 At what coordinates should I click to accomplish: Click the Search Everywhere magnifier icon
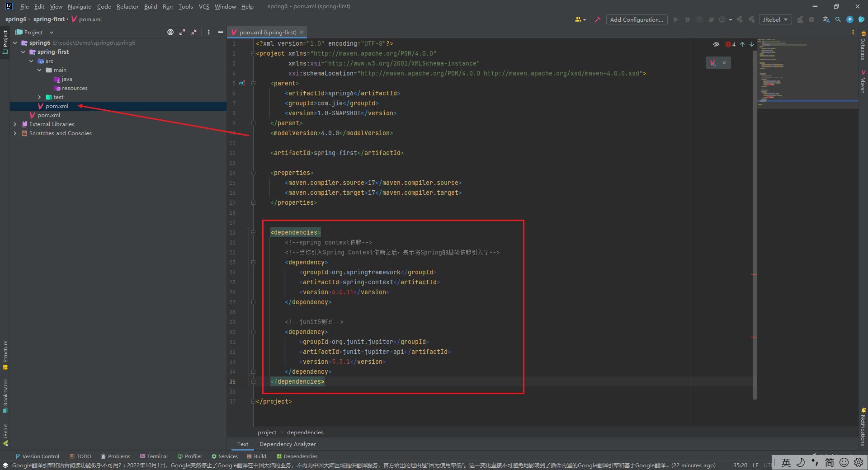pos(838,19)
